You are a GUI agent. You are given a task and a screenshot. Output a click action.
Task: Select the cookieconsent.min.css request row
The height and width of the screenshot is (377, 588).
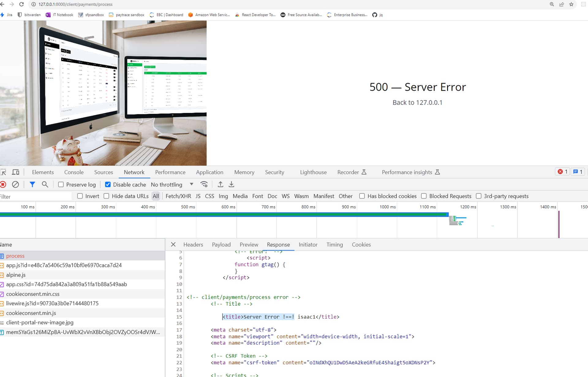click(82, 294)
